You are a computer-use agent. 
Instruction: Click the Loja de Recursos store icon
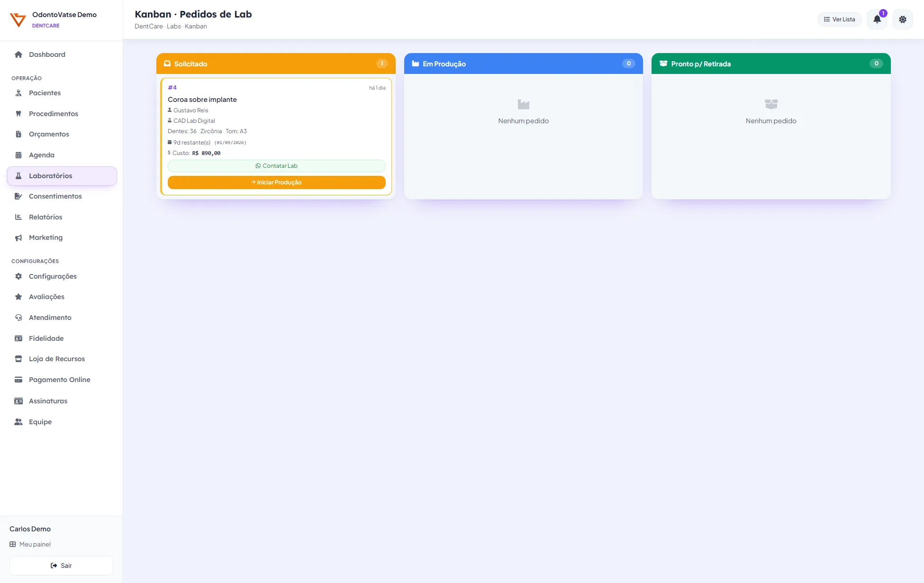point(18,359)
